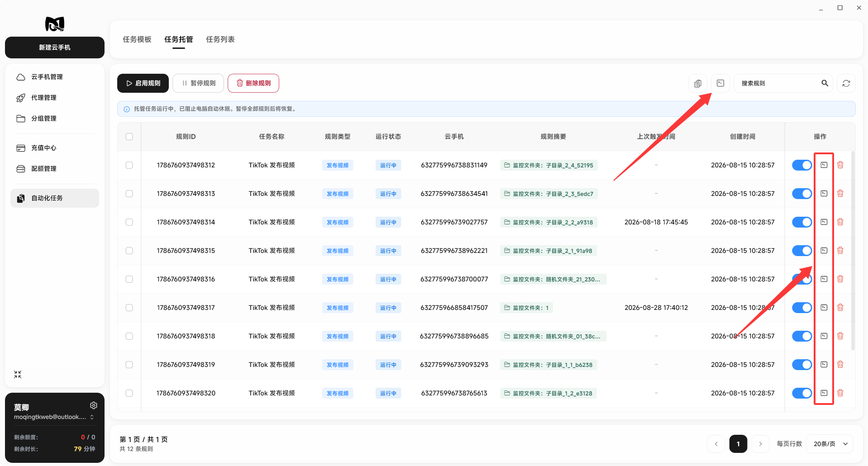Open log for rule 1786760937498316
868x466 pixels.
[x=824, y=279]
